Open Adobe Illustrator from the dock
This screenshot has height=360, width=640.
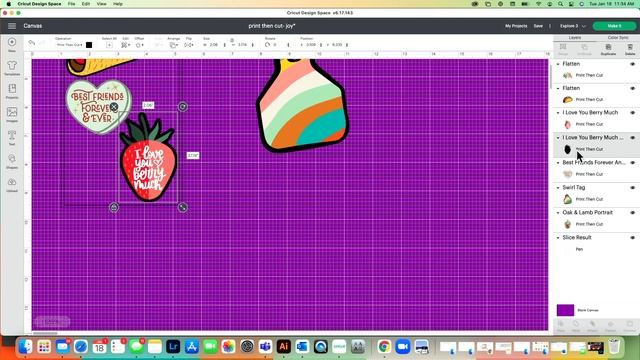tap(284, 347)
